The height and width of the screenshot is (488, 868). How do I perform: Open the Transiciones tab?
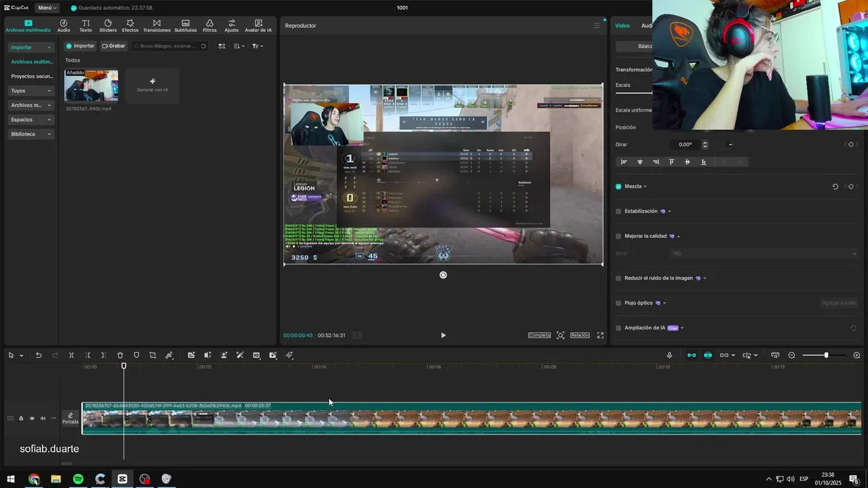pyautogui.click(x=157, y=26)
